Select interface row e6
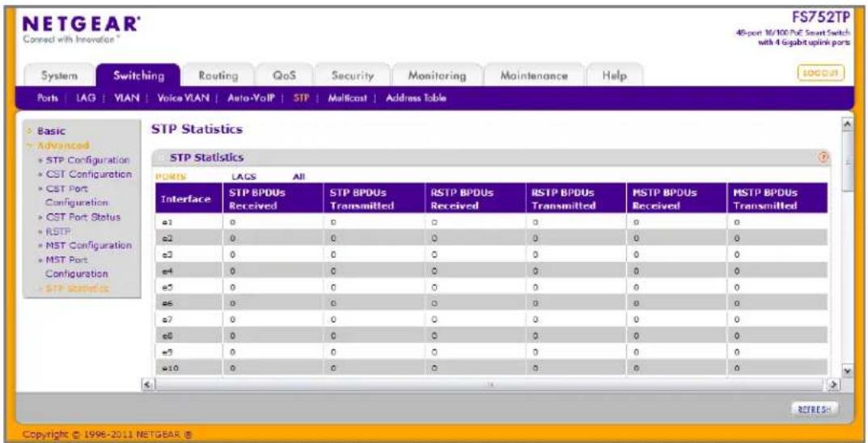The image size is (868, 443). point(490,303)
